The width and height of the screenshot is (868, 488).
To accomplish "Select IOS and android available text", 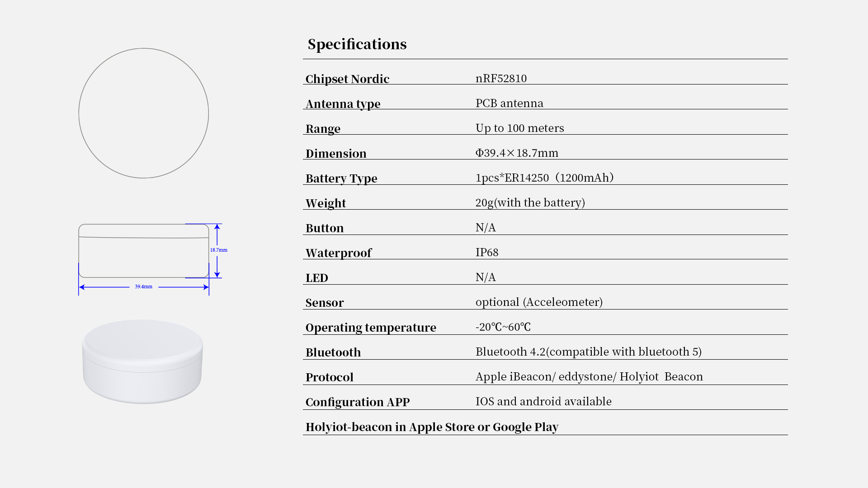I will pyautogui.click(x=543, y=401).
